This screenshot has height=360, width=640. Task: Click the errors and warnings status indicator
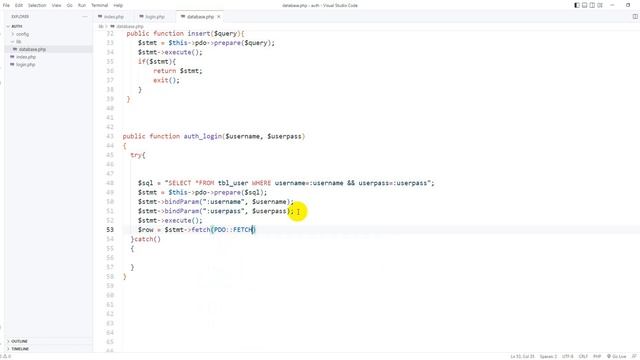[5, 356]
